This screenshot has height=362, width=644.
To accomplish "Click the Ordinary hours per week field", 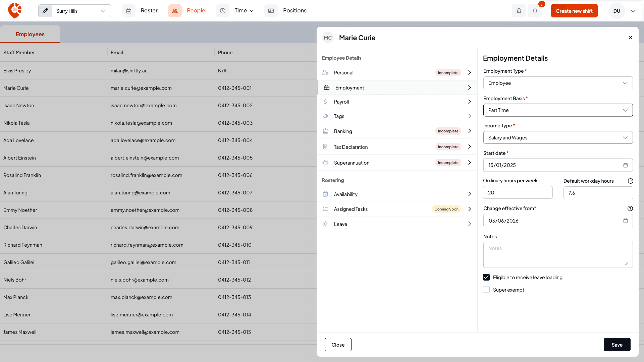I will coord(518,192).
